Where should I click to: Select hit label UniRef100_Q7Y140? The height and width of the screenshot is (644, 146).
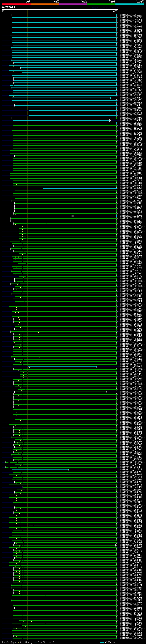pyautogui.click(x=131, y=87)
